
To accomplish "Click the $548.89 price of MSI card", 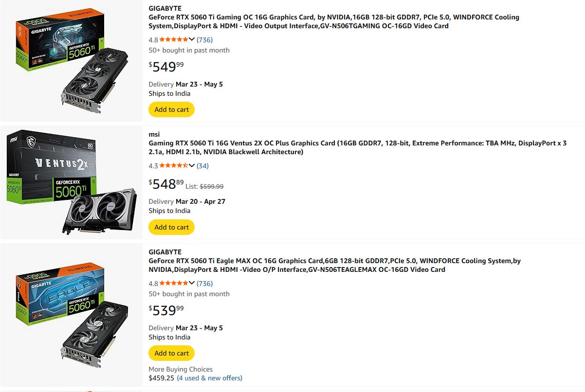I will [166, 184].
